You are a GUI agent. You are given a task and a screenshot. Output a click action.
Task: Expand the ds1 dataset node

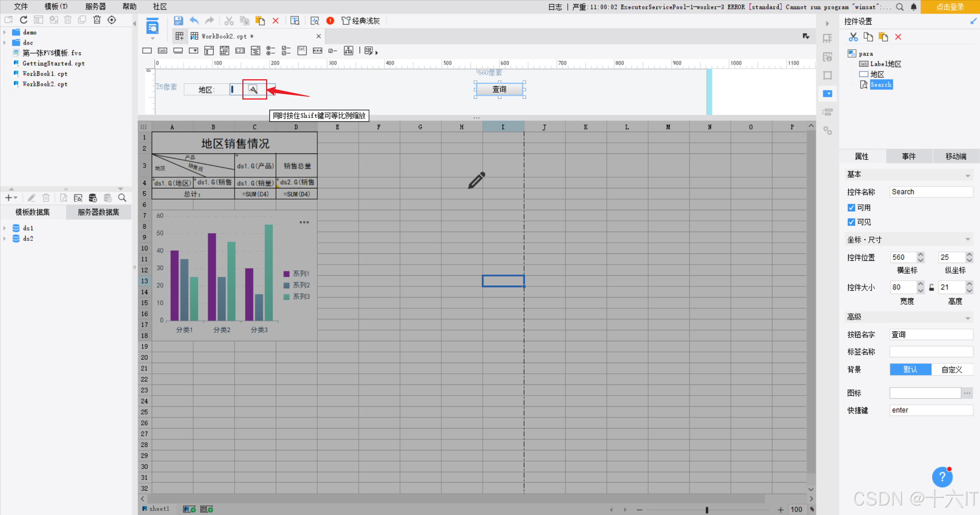(x=5, y=228)
